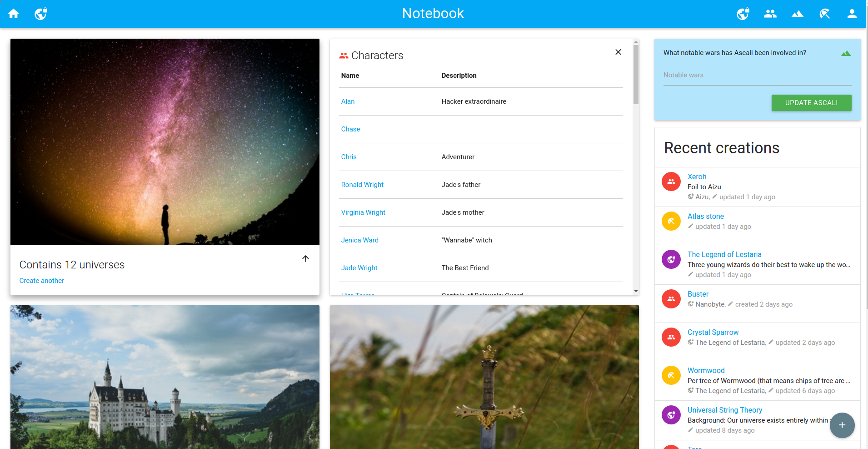Click the yellow item icon beside Atlas stone
Image resolution: width=868 pixels, height=449 pixels.
(x=671, y=221)
